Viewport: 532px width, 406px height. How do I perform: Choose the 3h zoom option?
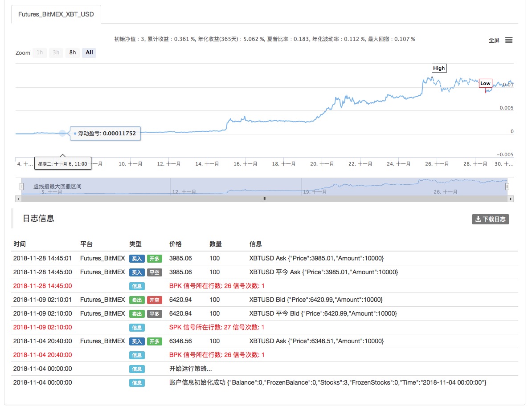pos(56,53)
